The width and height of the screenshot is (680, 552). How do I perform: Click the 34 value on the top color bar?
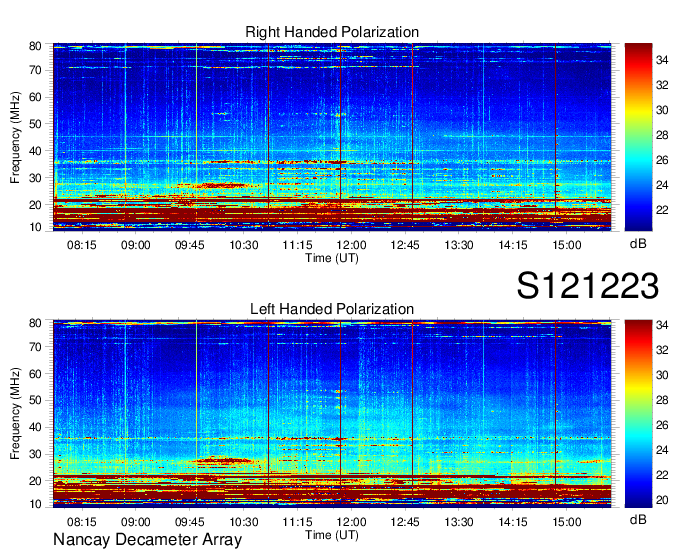tap(662, 60)
